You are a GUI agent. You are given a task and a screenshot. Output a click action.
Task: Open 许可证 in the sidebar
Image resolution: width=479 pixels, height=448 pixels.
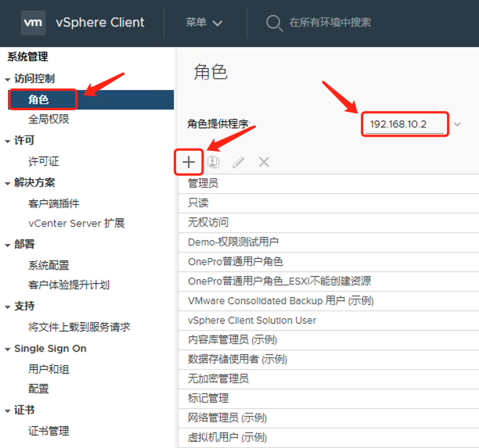click(43, 161)
